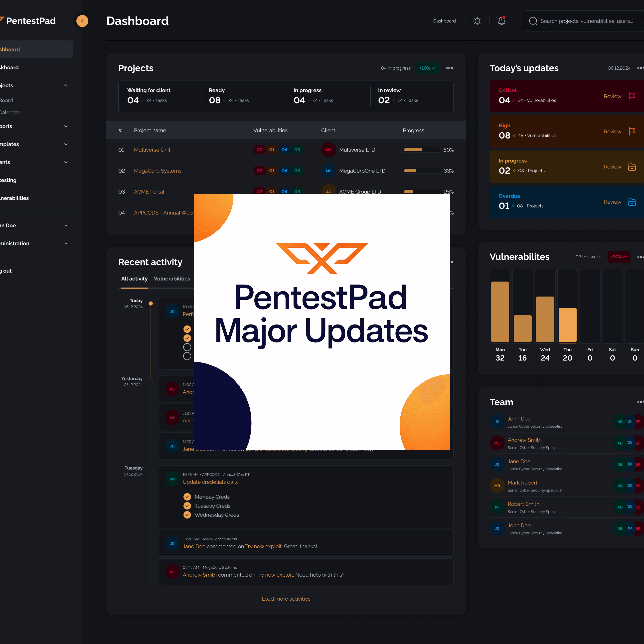The image size is (644, 644).
Task: Collapse sidebar with orange arrow button
Action: [82, 21]
